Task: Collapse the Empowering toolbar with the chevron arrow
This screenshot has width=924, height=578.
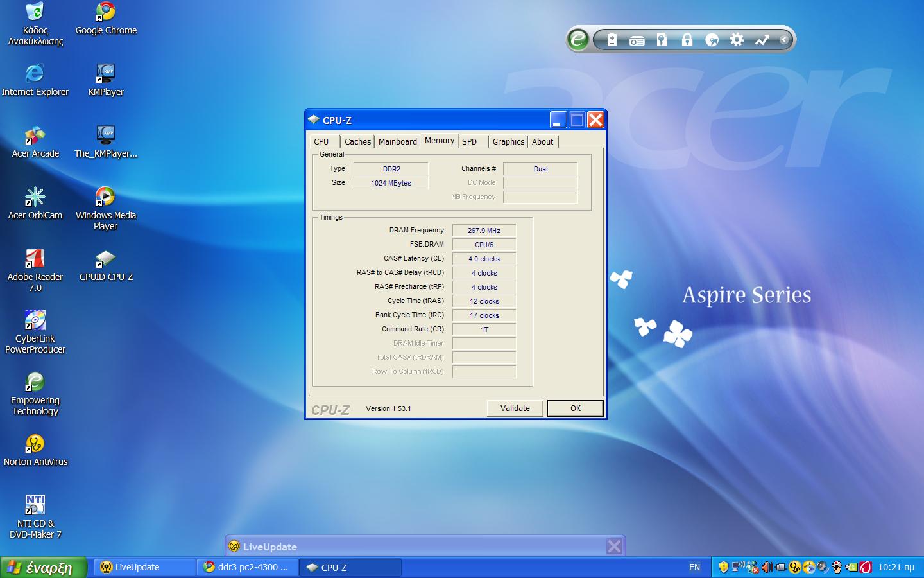Action: point(783,40)
